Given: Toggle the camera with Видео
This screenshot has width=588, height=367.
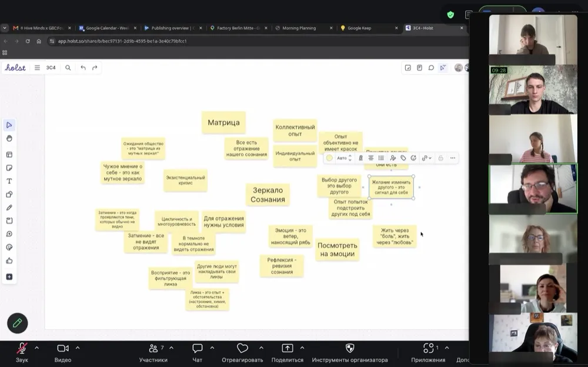Looking at the screenshot, I should [x=63, y=353].
